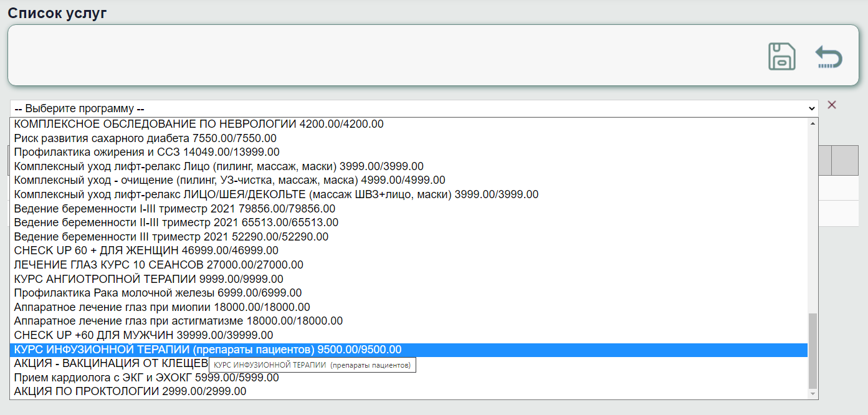868x415 pixels.
Task: Choose 'Ведение беременности I-III триместр 2021'
Action: click(174, 209)
